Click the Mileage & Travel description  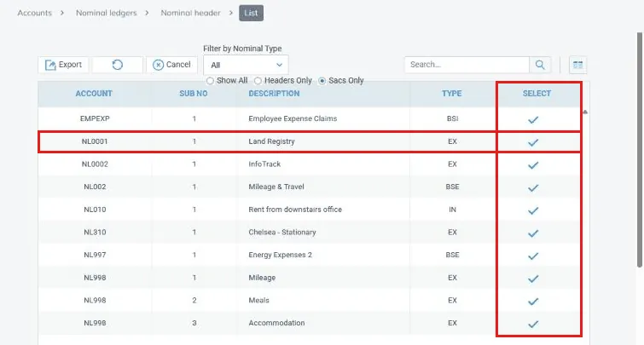[x=276, y=187]
